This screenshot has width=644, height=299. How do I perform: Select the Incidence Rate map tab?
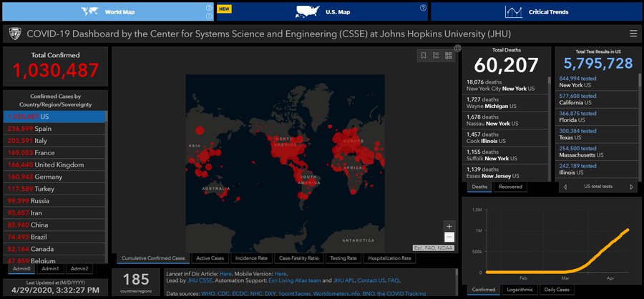[x=251, y=258]
